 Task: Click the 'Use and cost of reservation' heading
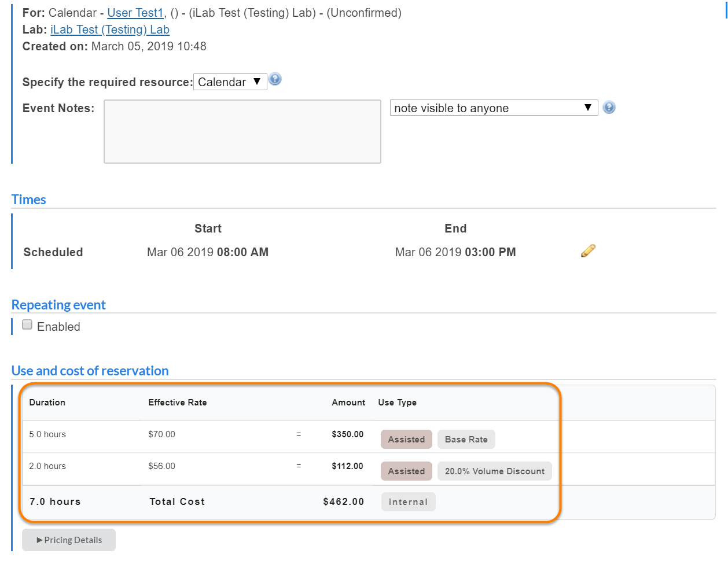coord(90,371)
